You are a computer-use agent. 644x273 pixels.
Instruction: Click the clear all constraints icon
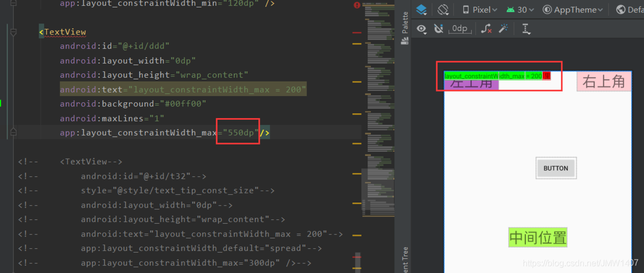(486, 29)
